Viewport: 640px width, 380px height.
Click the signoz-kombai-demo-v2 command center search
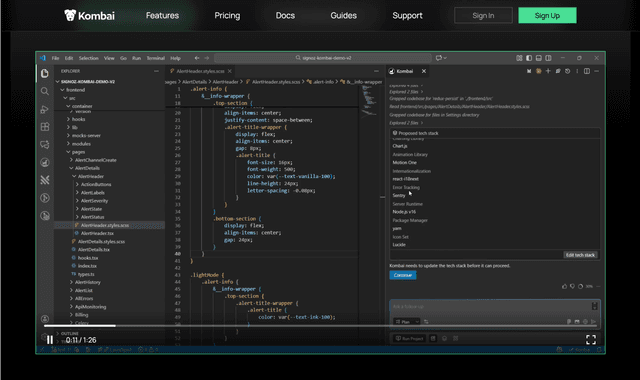click(323, 58)
